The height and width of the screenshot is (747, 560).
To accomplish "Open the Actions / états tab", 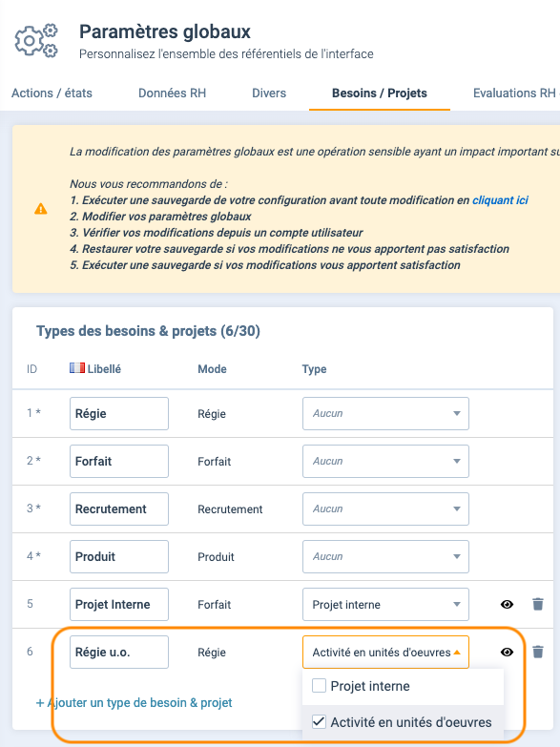I will point(52,93).
